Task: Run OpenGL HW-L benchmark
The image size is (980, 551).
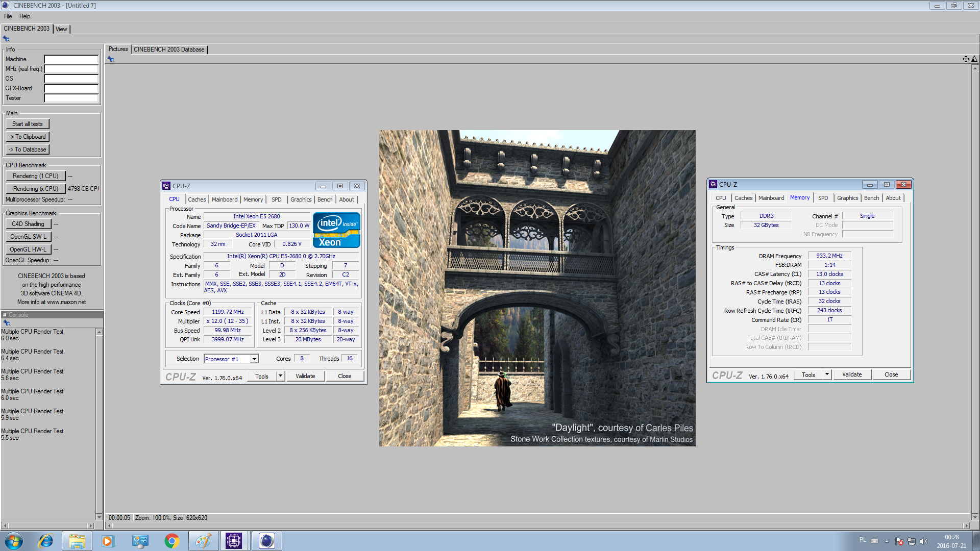Action: tap(28, 249)
